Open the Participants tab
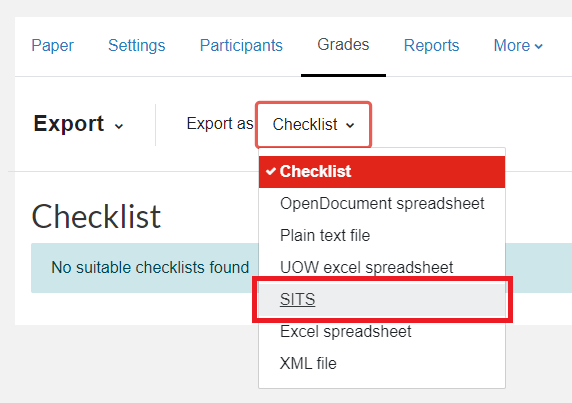The height and width of the screenshot is (403, 572). [241, 46]
